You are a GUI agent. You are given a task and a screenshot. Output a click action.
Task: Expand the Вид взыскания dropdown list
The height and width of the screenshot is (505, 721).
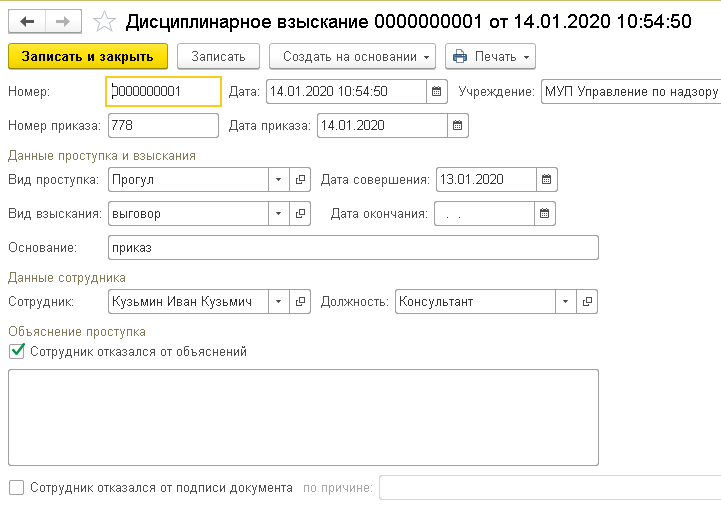point(278,214)
